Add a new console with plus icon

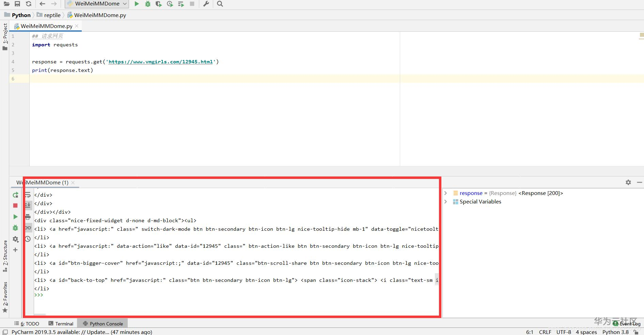(15, 250)
